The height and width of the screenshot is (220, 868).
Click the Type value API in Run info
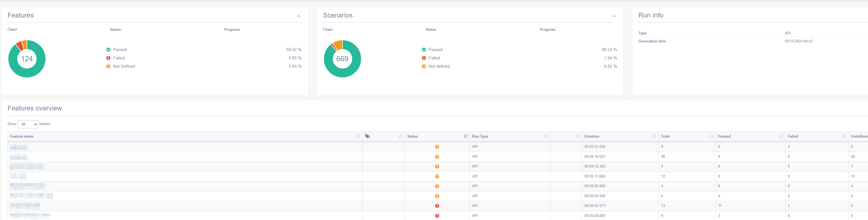(788, 33)
